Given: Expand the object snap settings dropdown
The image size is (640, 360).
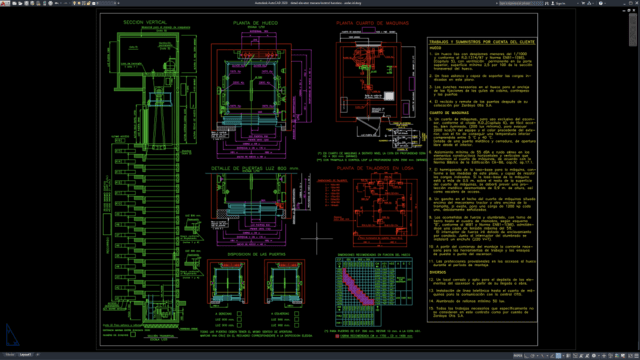Looking at the screenshot, I should (x=563, y=356).
